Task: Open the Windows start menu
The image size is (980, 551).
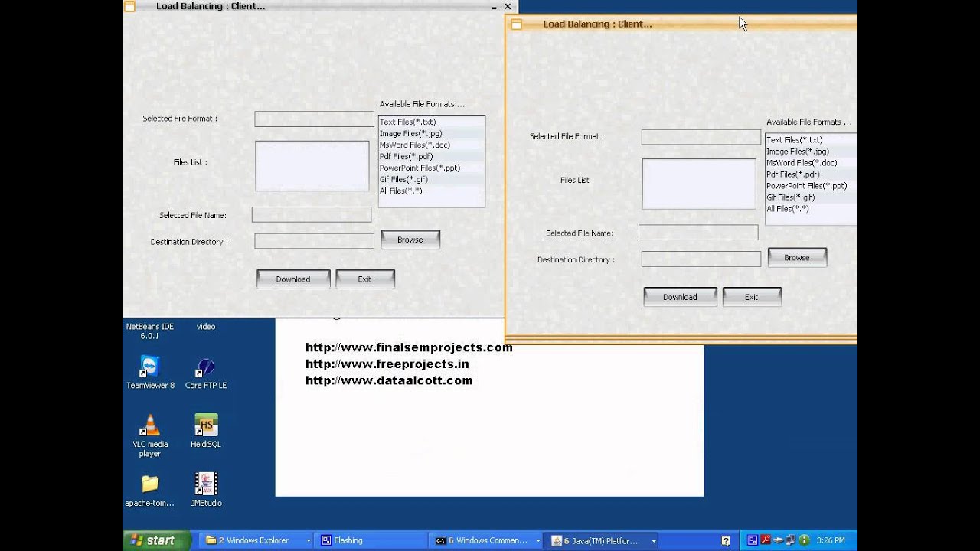Action: [158, 540]
